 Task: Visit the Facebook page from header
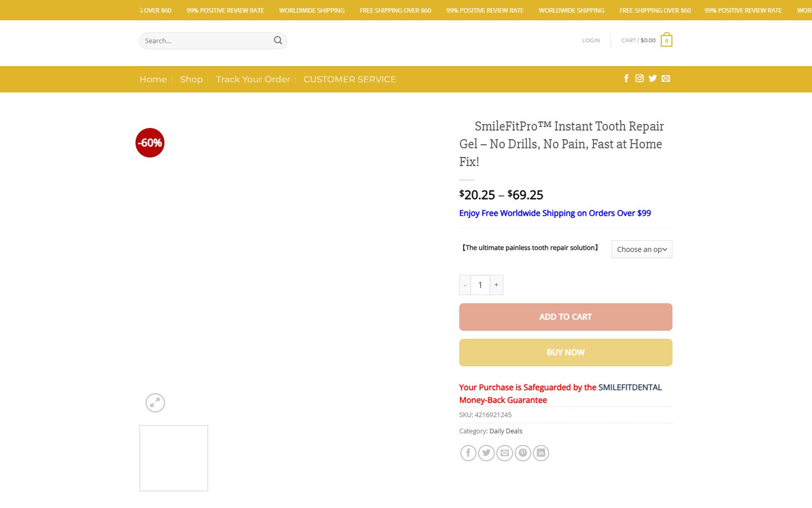(x=626, y=78)
